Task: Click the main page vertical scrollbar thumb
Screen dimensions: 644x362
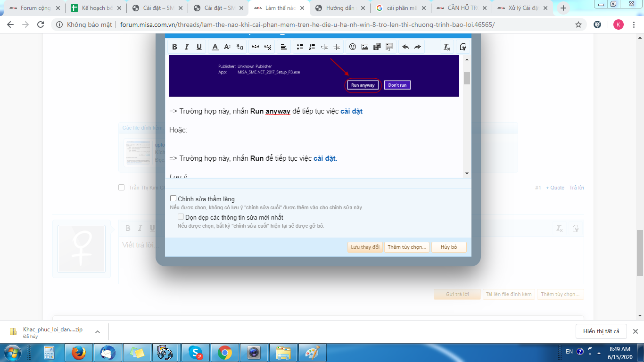Action: point(640,252)
